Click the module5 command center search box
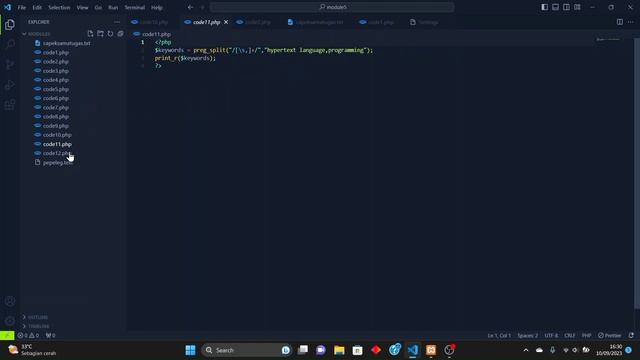 click(x=332, y=7)
